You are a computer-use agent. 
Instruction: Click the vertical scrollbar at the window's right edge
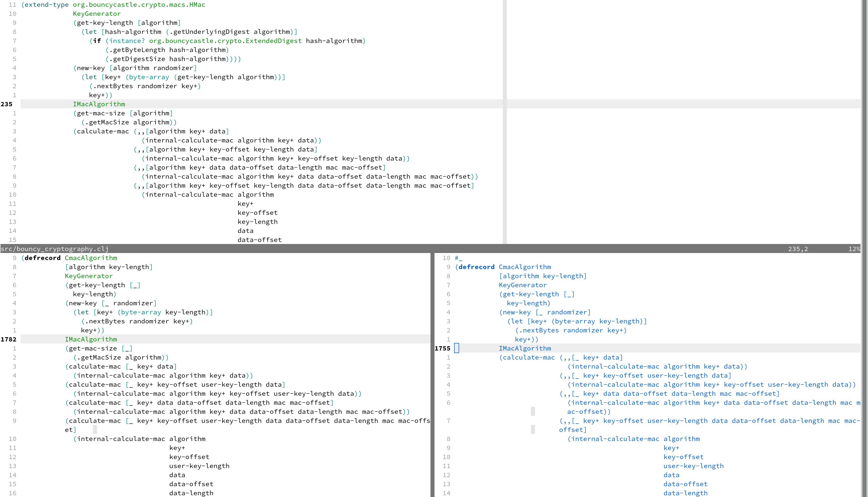coord(864,248)
